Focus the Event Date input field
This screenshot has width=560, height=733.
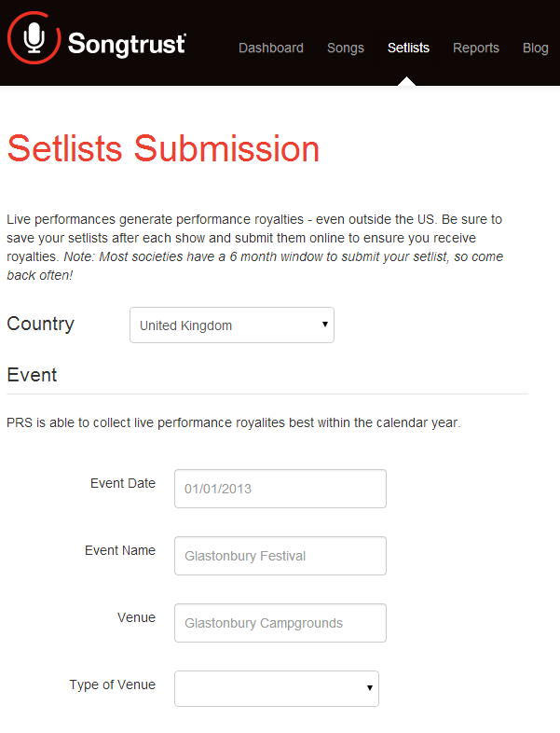point(280,489)
